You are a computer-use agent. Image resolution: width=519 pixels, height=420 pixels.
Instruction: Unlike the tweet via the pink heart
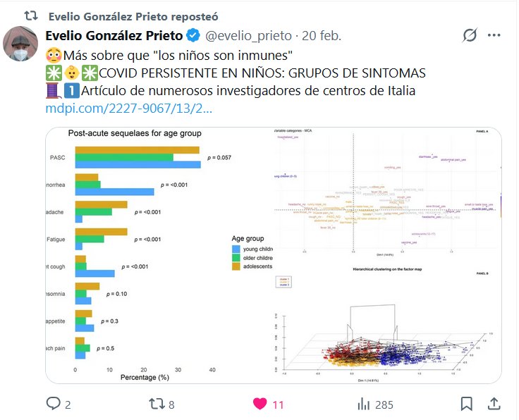(260, 404)
